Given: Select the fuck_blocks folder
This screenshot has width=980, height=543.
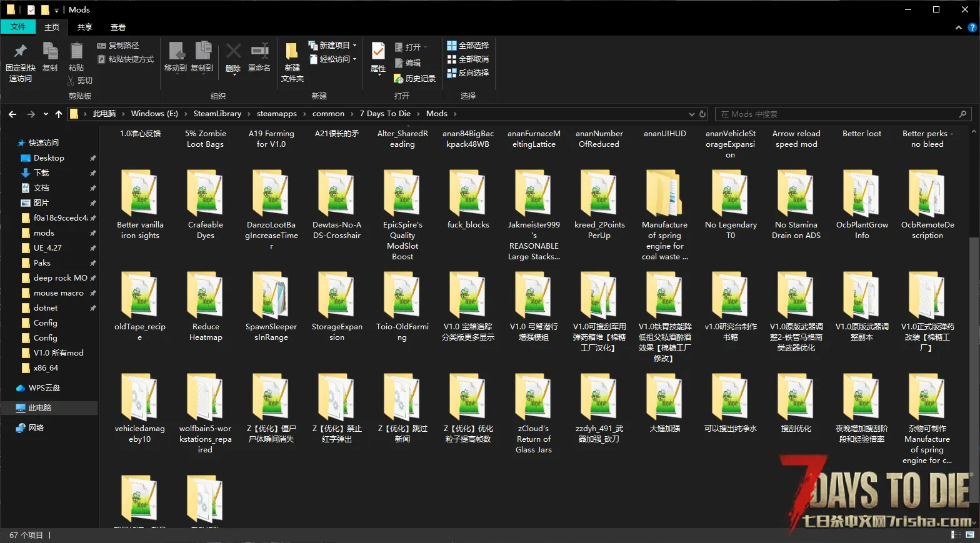Looking at the screenshot, I should pos(468,200).
